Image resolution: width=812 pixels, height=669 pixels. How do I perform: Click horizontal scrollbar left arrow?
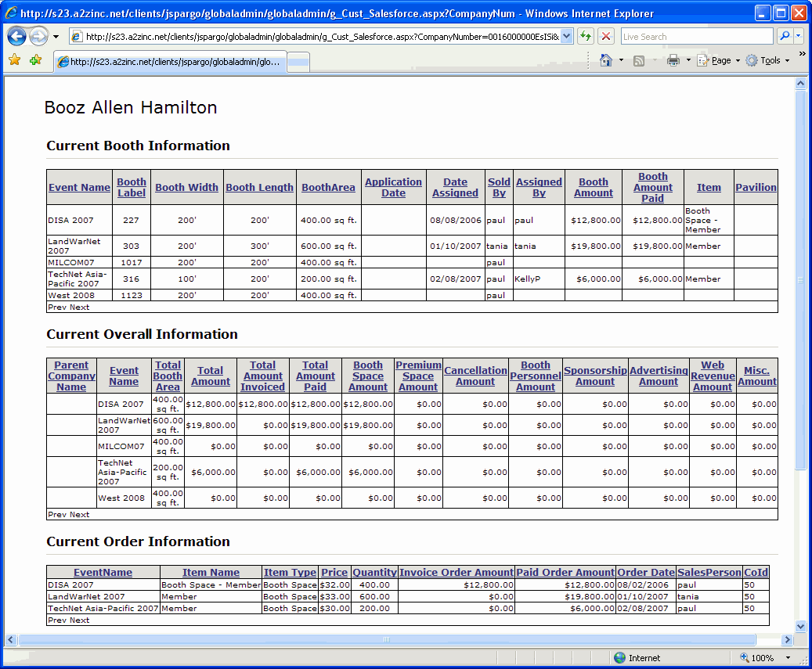[10, 639]
